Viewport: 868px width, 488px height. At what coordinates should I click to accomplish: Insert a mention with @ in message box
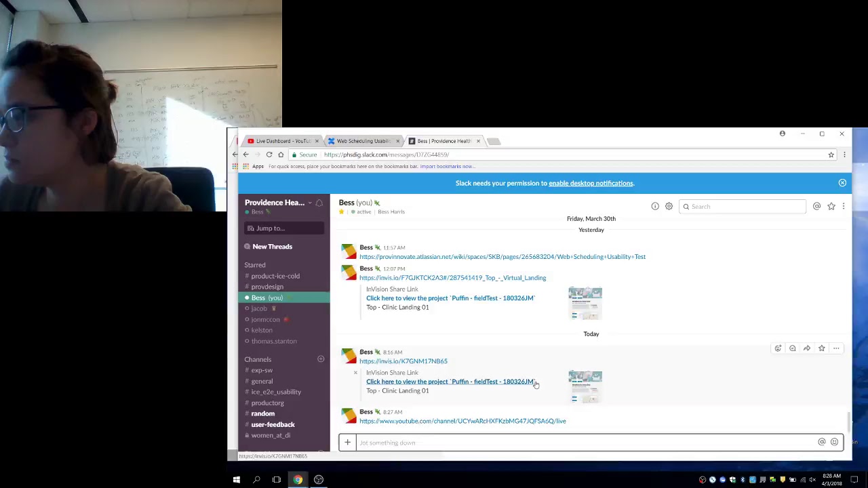[821, 442]
